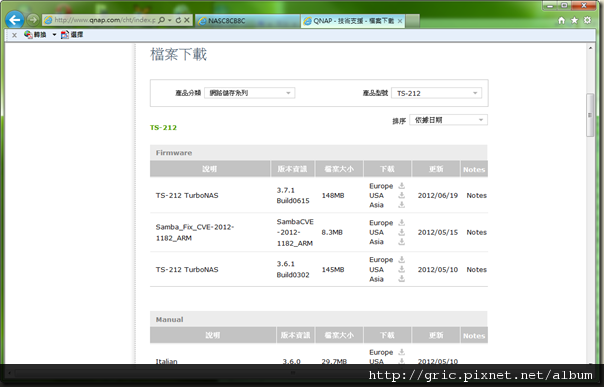The width and height of the screenshot is (604, 387).
Task: Click the '145MB' file size cell
Action: (x=333, y=270)
